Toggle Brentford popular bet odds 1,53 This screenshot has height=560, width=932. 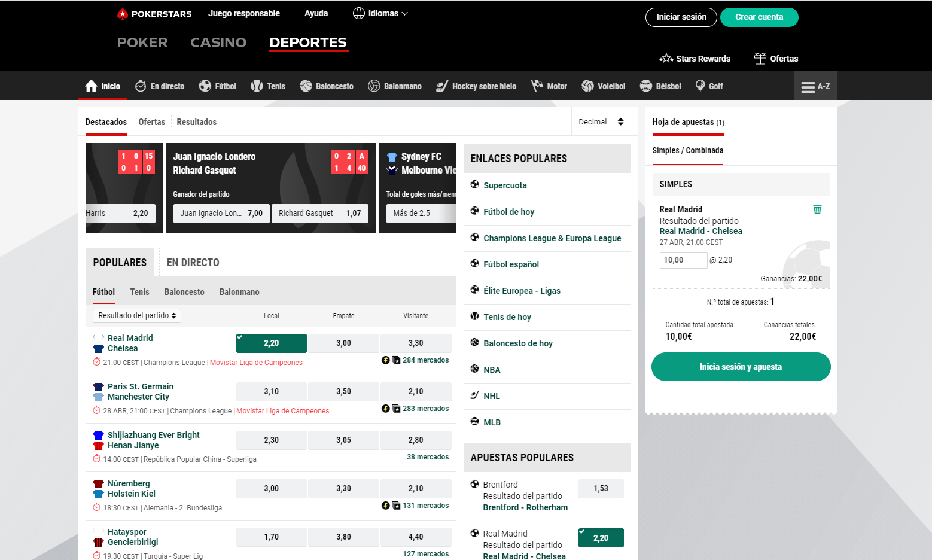pos(601,489)
